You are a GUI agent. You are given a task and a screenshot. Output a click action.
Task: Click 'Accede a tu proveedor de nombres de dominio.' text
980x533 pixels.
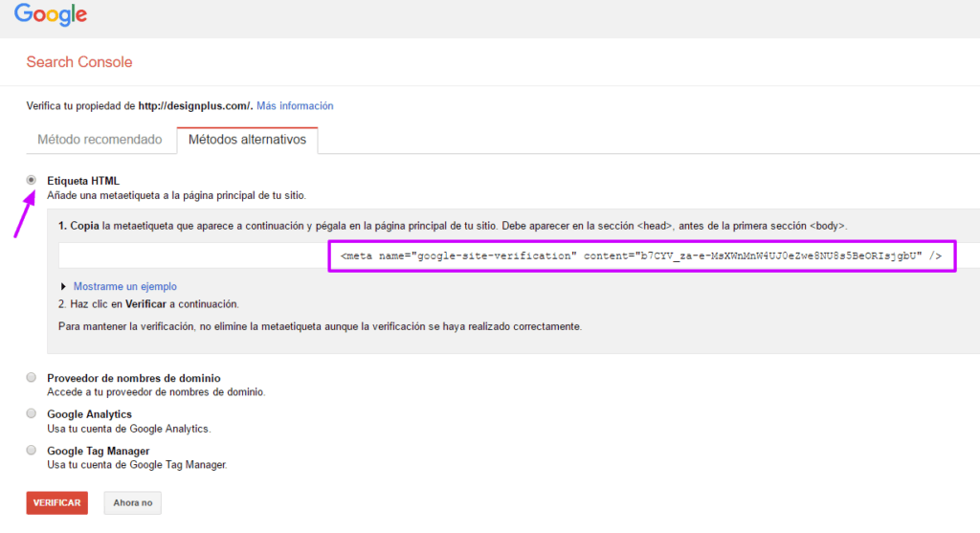[x=156, y=391]
